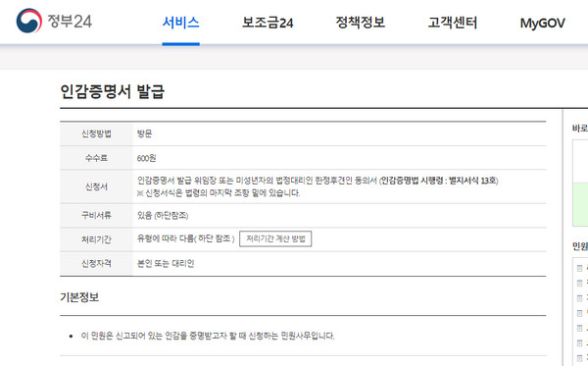588x366 pixels.
Task: Open the 보조금24 menu
Action: click(x=268, y=23)
